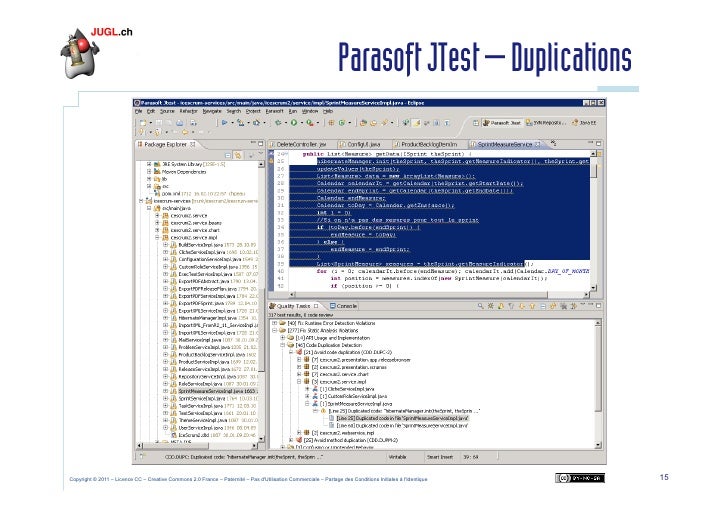Image resolution: width=728 pixels, height=514 pixels.
Task: Click the blue Parasoft test play icon
Action: [x=224, y=123]
